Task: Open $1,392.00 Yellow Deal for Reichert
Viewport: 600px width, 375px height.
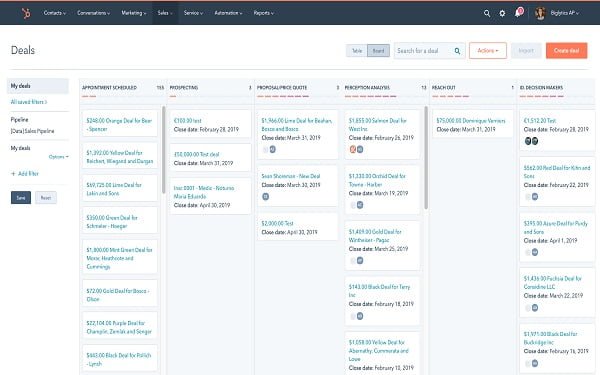Action: (120, 157)
